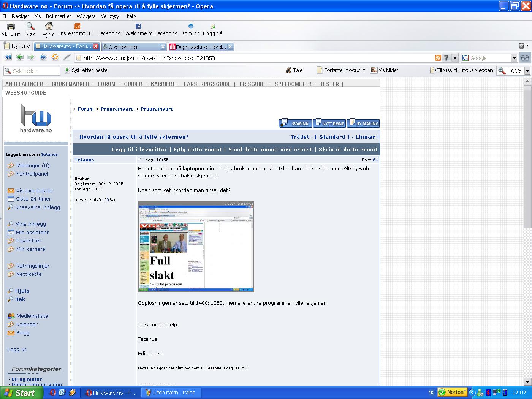
Task: Go forward with the green right arrow
Action: coord(32,57)
